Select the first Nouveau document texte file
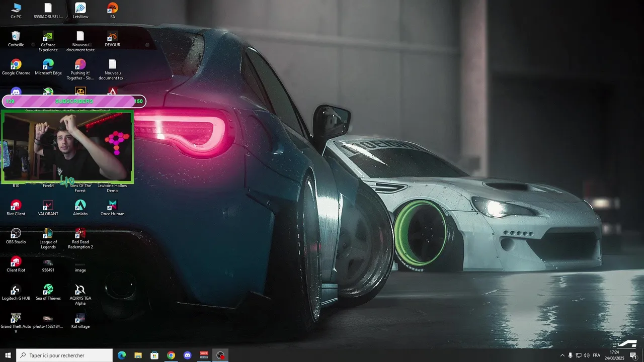 (80, 41)
